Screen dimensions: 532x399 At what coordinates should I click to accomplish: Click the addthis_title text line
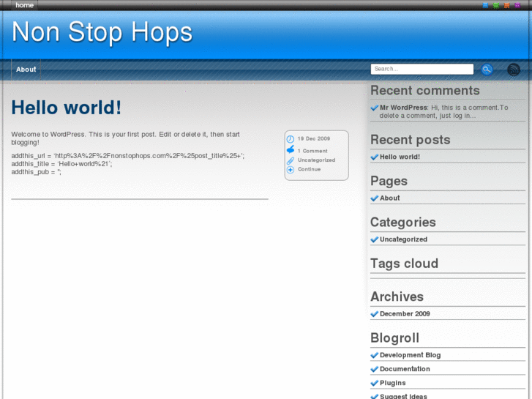61,164
